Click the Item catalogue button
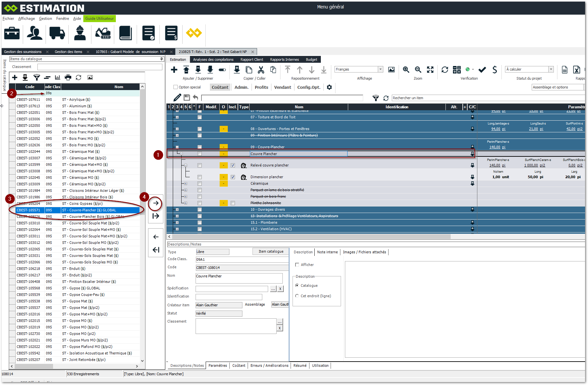 click(x=271, y=251)
